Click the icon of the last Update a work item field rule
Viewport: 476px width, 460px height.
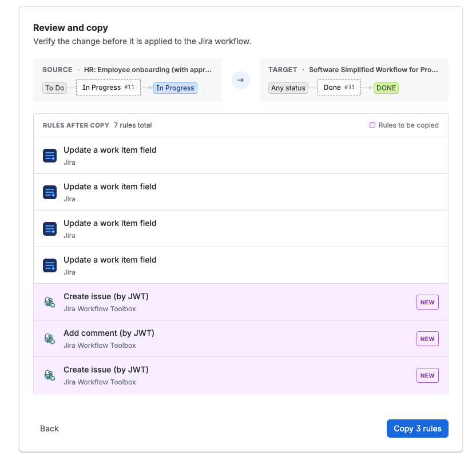coord(50,265)
